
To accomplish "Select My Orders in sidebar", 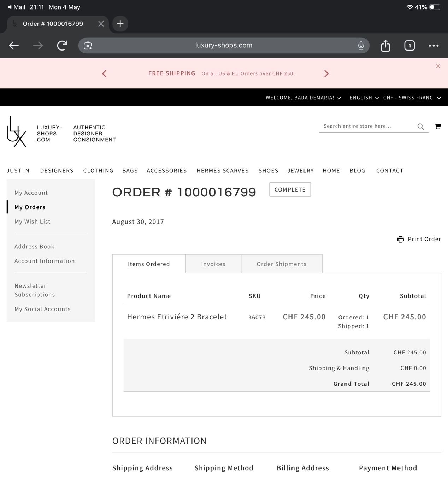I will coord(30,207).
